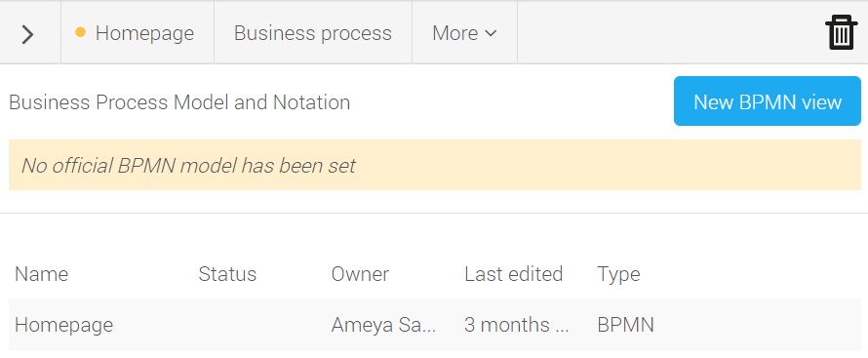Click the 3 months last edited cell
This screenshot has height=358, width=868.
click(x=517, y=324)
